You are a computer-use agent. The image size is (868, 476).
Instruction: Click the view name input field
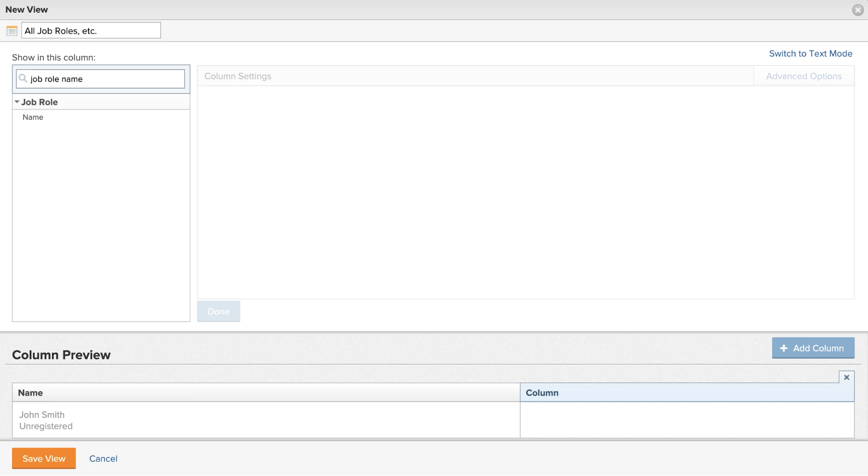pos(91,31)
